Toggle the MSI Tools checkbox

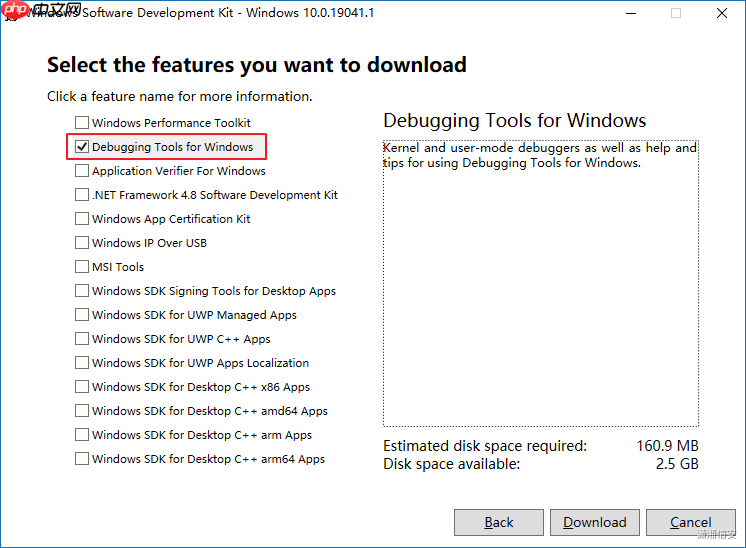82,266
